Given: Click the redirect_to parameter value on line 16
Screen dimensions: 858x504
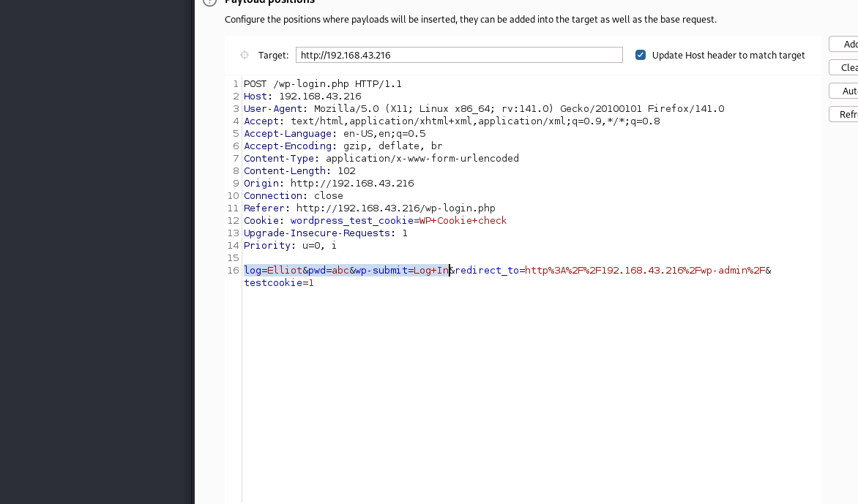Looking at the screenshot, I should click(x=644, y=270).
